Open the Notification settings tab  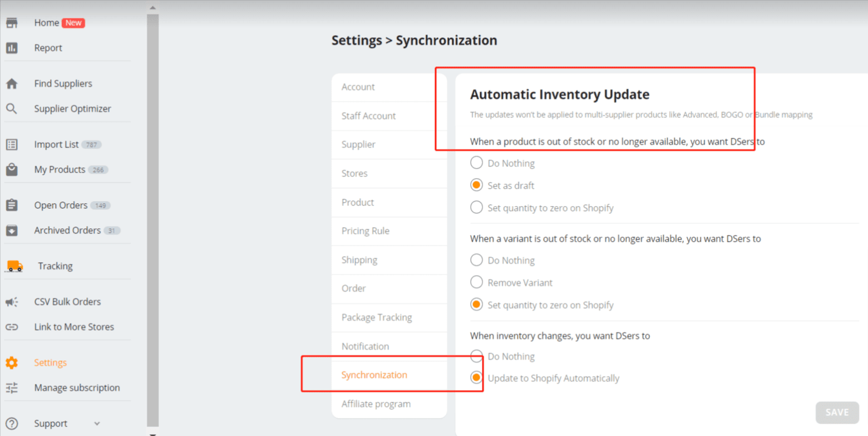389,346
